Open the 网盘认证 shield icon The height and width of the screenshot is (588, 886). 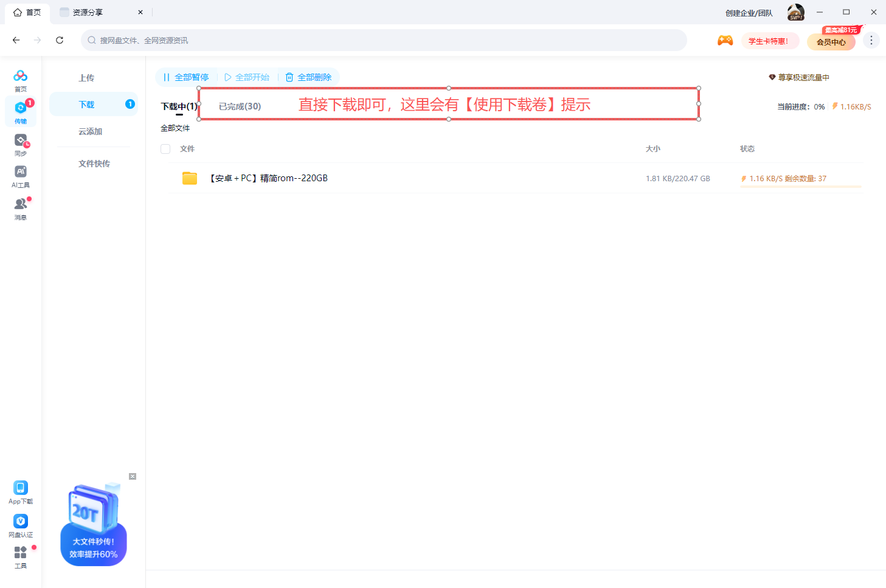pyautogui.click(x=21, y=522)
